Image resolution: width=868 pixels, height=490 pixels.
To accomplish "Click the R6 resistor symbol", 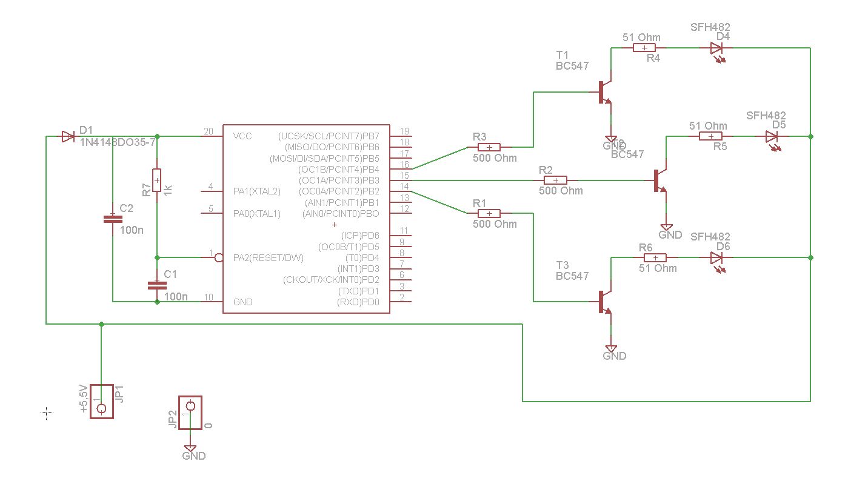I will (x=655, y=257).
